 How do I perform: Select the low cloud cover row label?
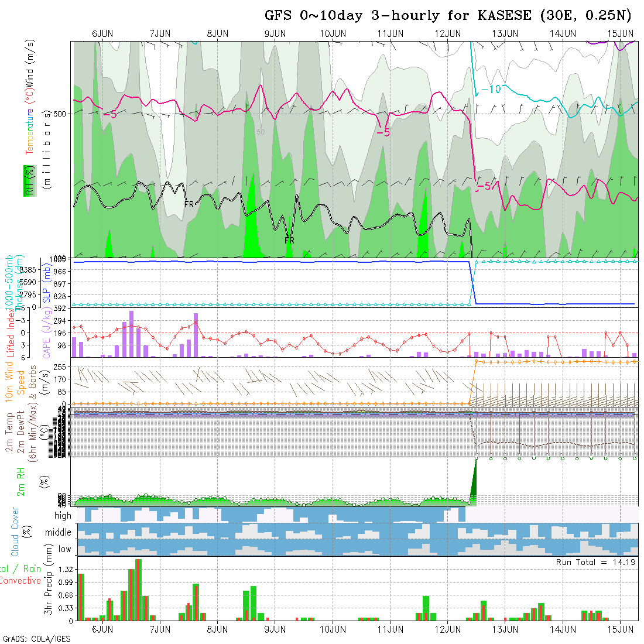click(64, 549)
